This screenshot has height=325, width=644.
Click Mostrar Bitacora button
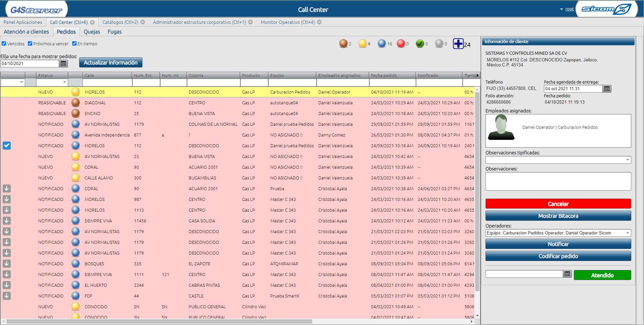click(558, 216)
